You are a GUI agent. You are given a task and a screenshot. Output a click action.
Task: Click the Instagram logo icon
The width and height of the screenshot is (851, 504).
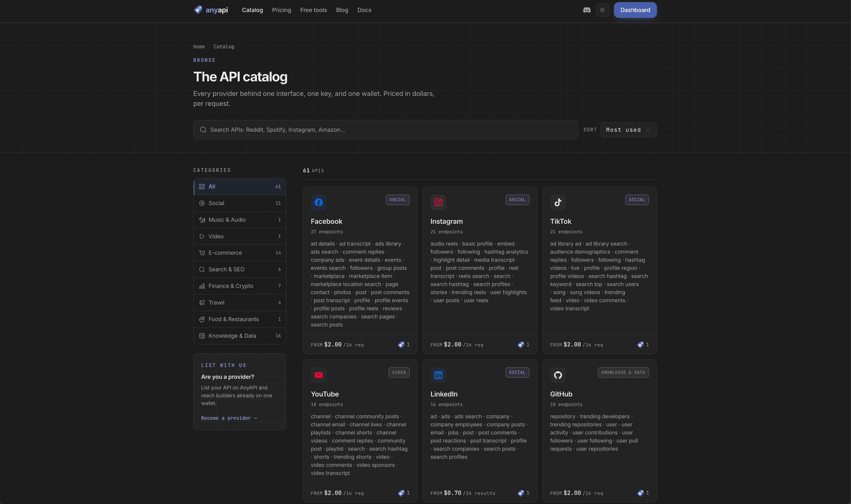coord(438,203)
